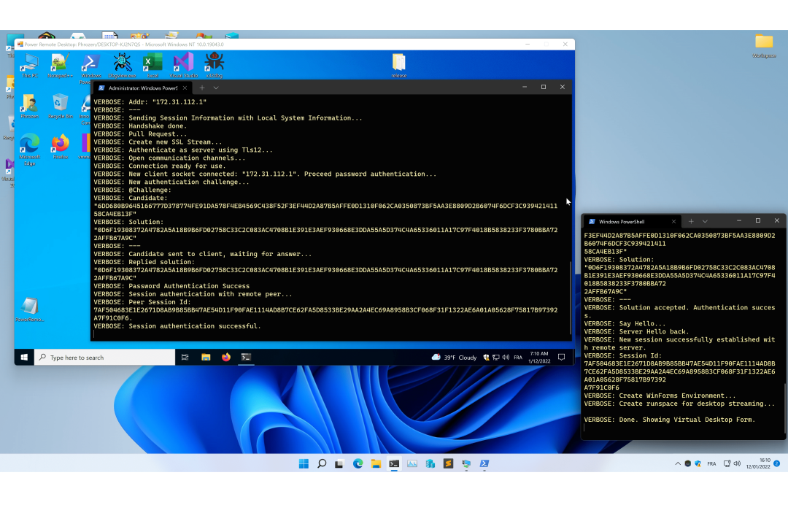Close the local Windows PowerShell tab

pos(674,221)
